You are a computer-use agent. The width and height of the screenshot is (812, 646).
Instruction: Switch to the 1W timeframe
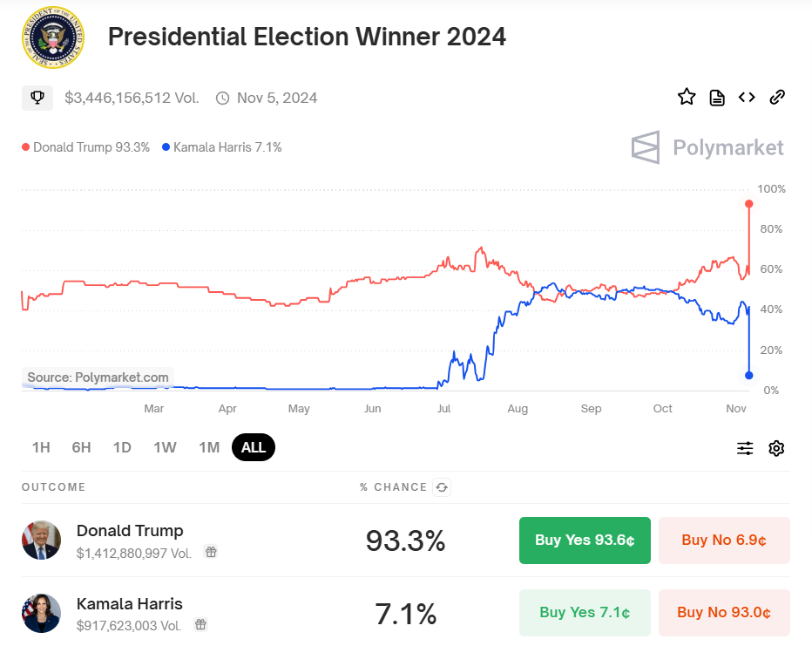tap(164, 447)
